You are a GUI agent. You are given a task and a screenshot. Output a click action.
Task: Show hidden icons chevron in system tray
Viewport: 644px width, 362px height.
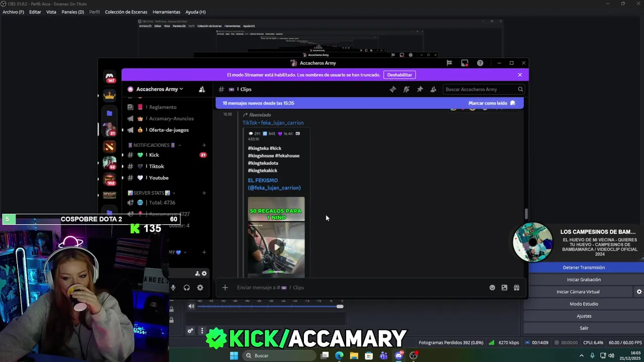582,355
